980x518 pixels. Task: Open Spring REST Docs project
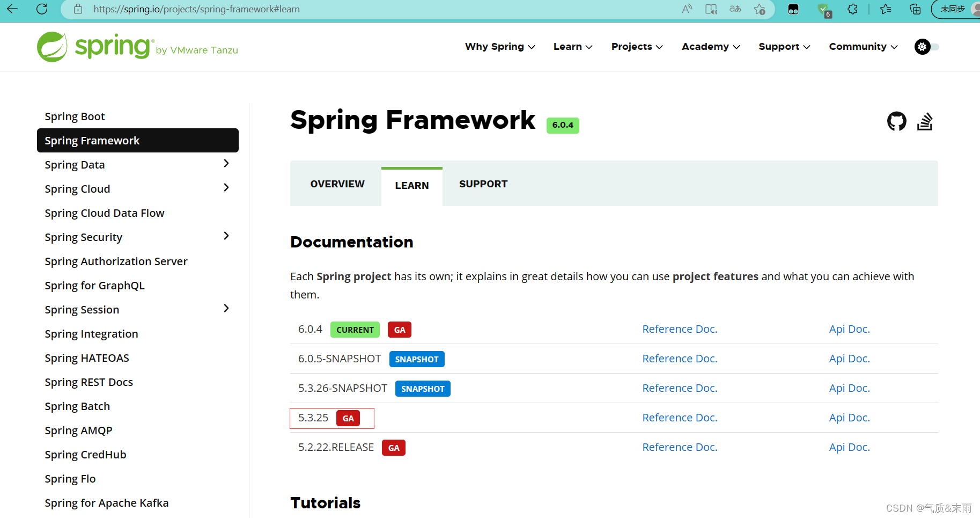[89, 382]
